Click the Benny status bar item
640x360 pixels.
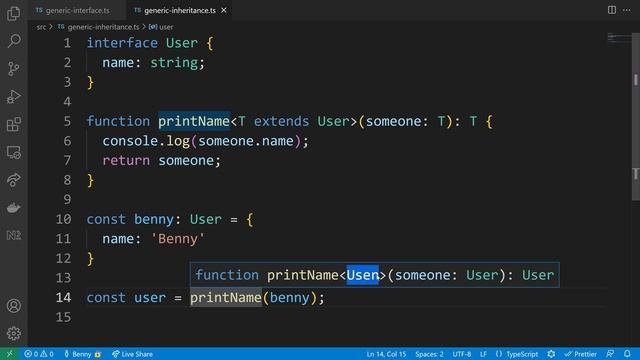(82, 354)
